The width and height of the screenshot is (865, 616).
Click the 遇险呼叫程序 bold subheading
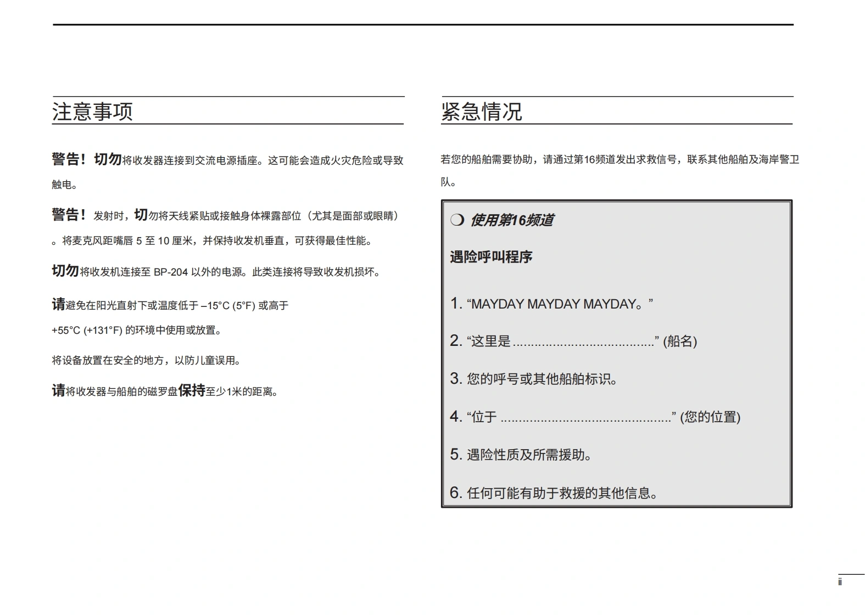pos(491,257)
